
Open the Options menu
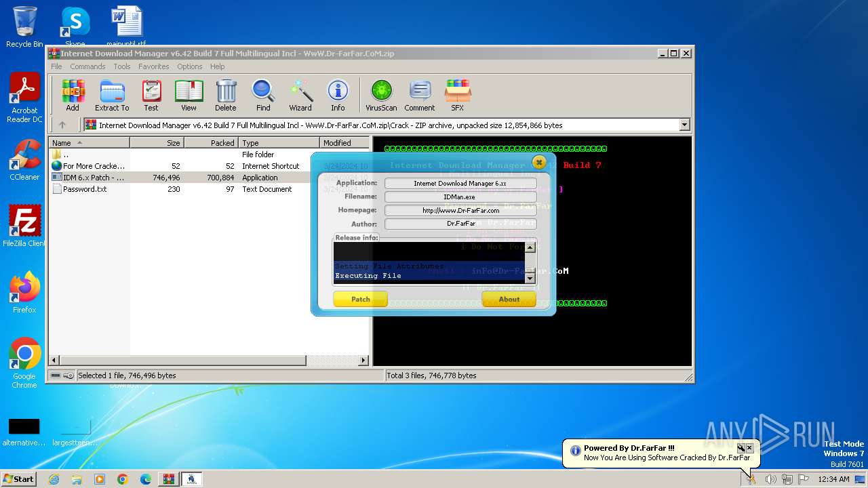point(190,66)
